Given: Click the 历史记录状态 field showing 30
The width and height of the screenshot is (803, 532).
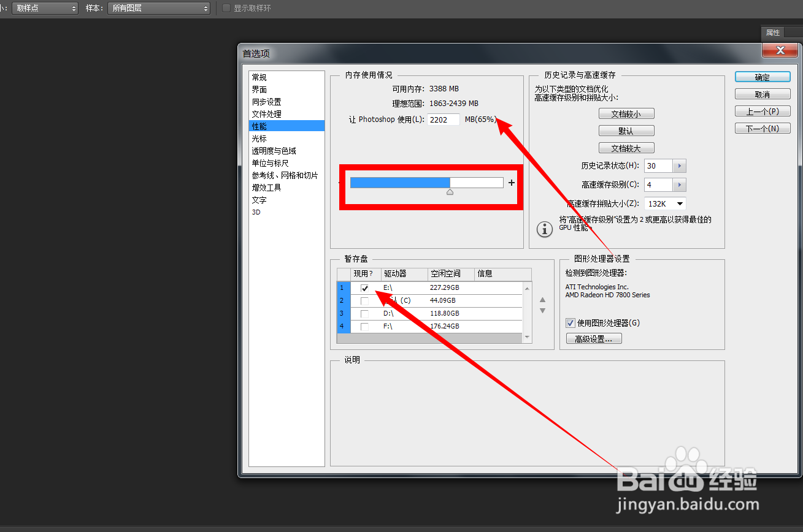Looking at the screenshot, I should 658,166.
